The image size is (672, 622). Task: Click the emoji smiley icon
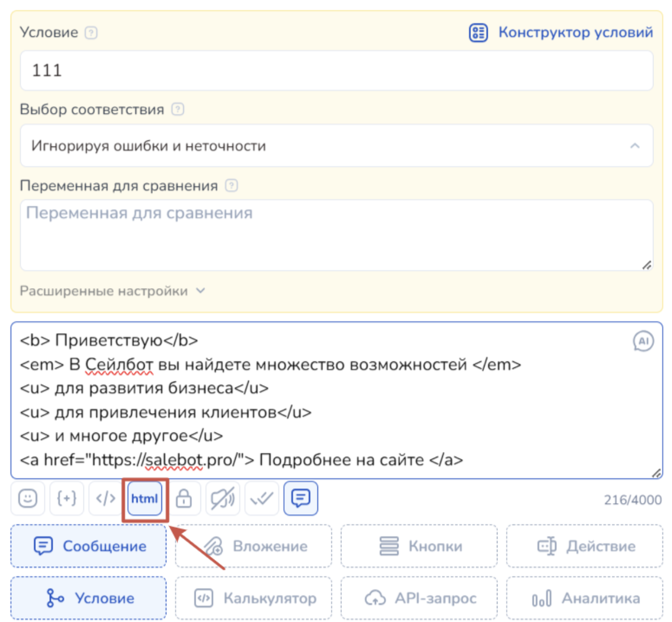(x=28, y=498)
